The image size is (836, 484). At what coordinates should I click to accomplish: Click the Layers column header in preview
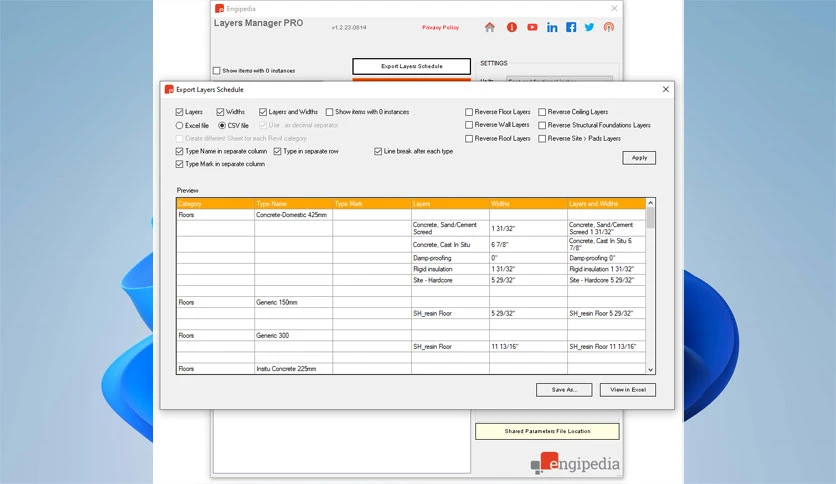pos(450,204)
